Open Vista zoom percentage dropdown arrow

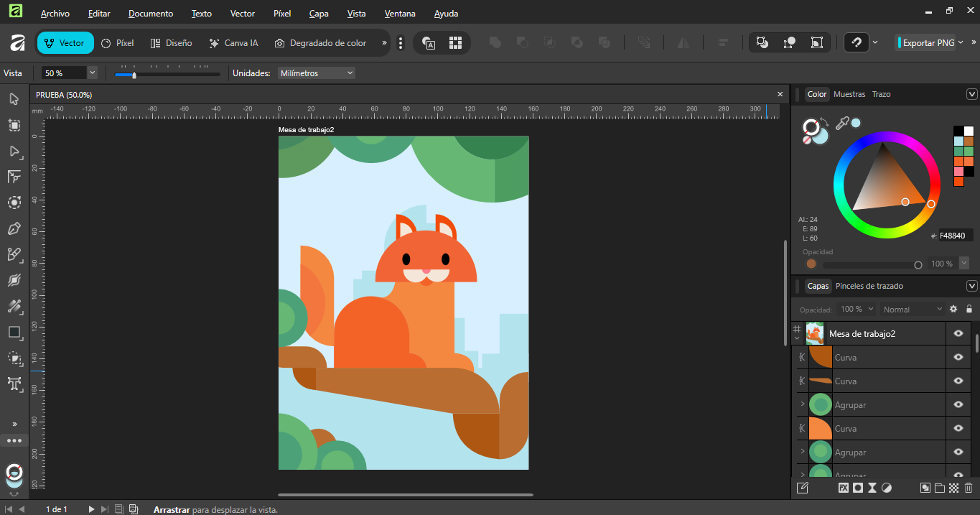point(92,73)
